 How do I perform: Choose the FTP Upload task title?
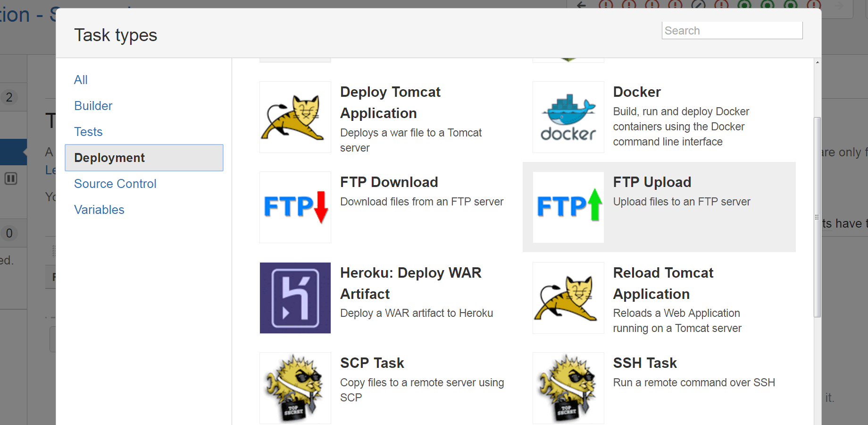pos(652,182)
